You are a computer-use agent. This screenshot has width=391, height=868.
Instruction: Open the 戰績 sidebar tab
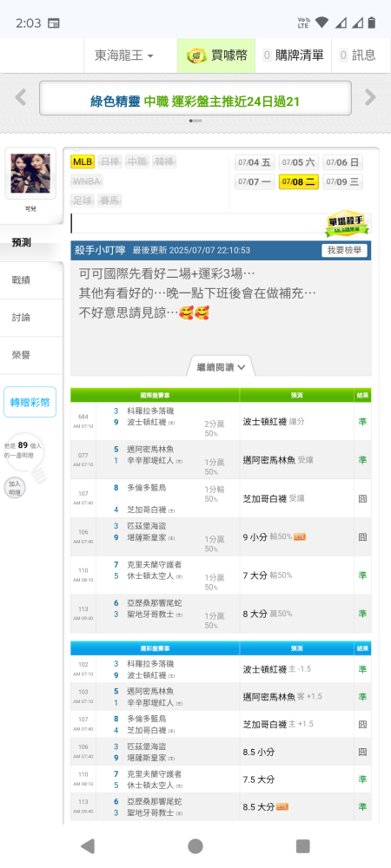click(x=31, y=280)
